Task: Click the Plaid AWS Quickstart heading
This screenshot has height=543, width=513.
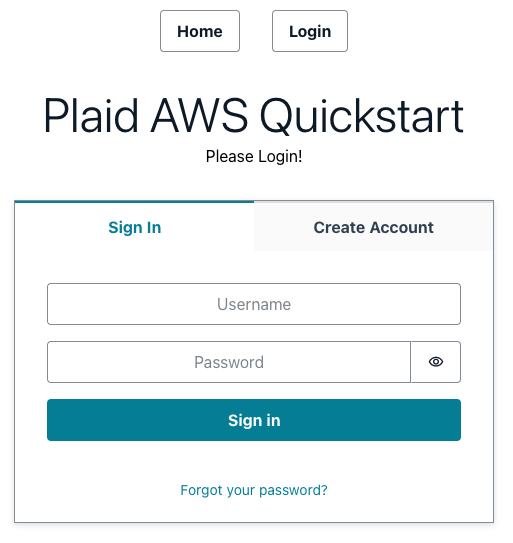Action: point(256,117)
